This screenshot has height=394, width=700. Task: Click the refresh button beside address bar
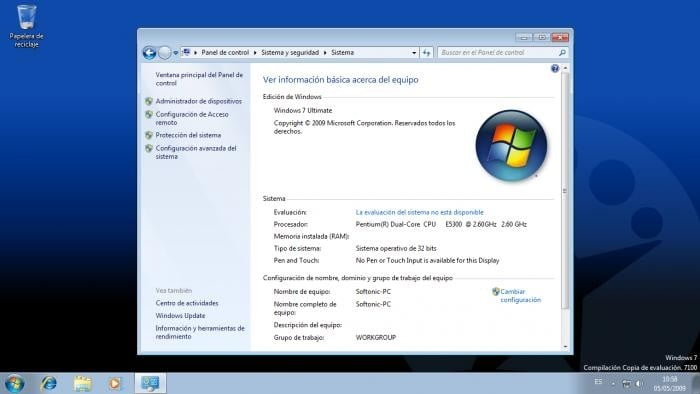tap(426, 53)
